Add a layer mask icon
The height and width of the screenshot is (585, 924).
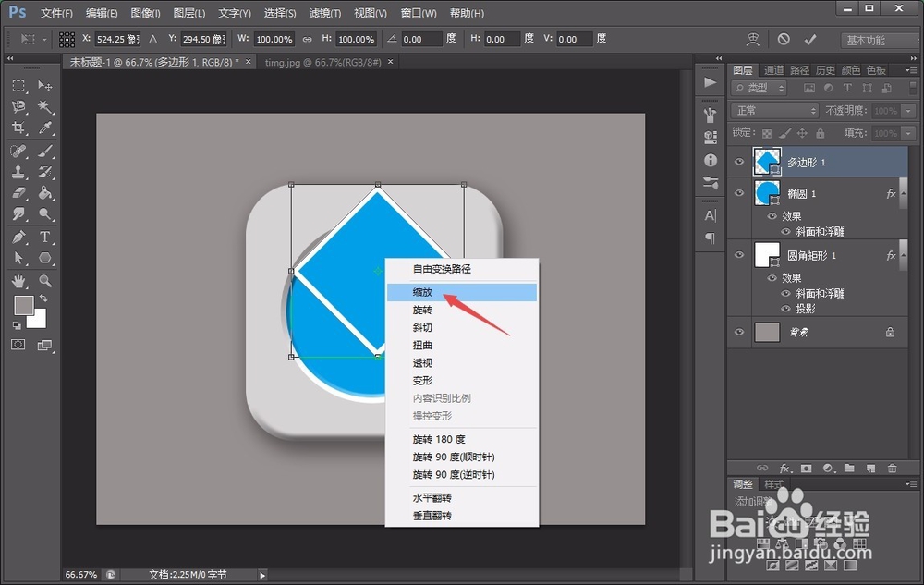point(806,469)
